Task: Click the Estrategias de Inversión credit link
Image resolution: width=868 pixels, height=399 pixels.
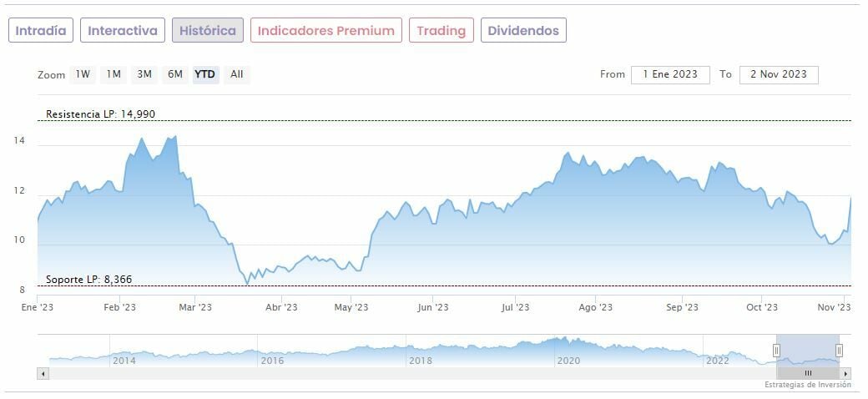Action: (x=807, y=385)
